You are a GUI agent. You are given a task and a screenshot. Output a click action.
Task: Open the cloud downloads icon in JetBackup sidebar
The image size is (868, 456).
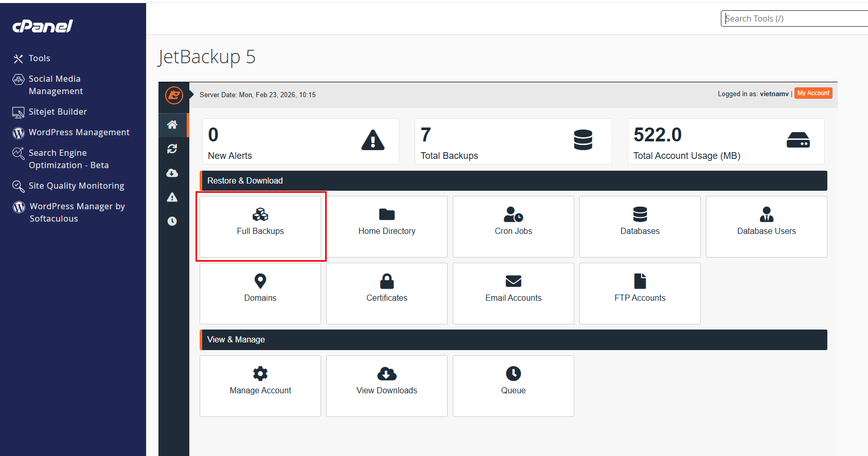pyautogui.click(x=172, y=173)
